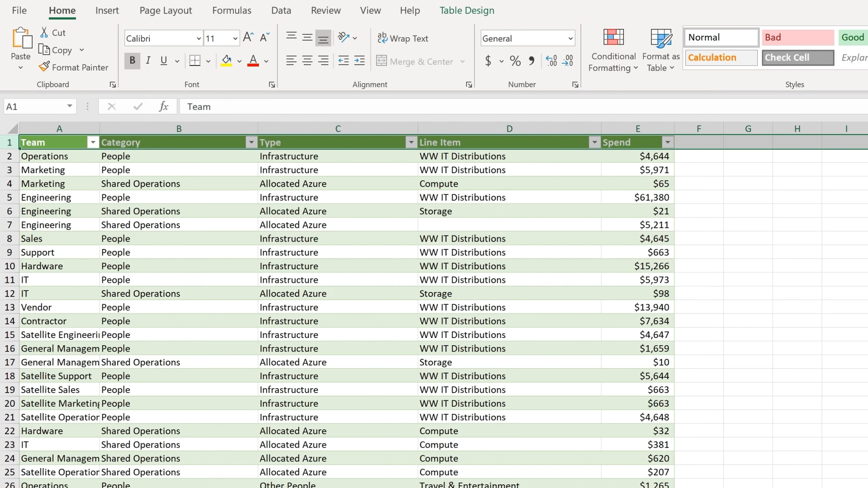Open the General number format dropdown
868x488 pixels.
[x=570, y=38]
